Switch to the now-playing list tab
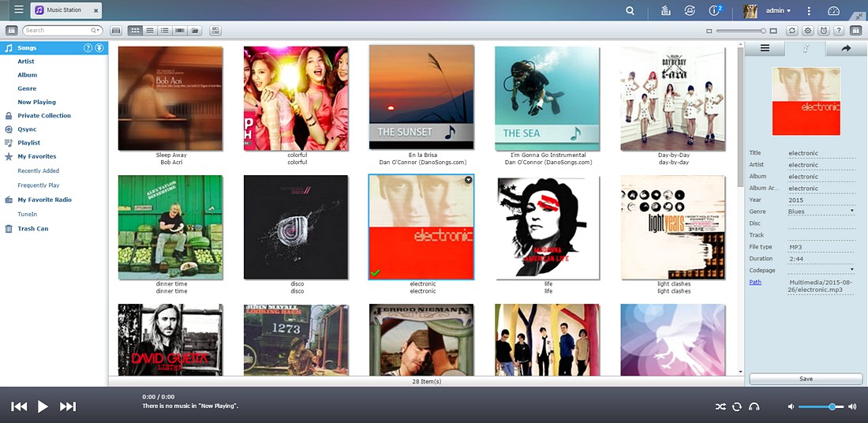868x423 pixels. click(765, 48)
